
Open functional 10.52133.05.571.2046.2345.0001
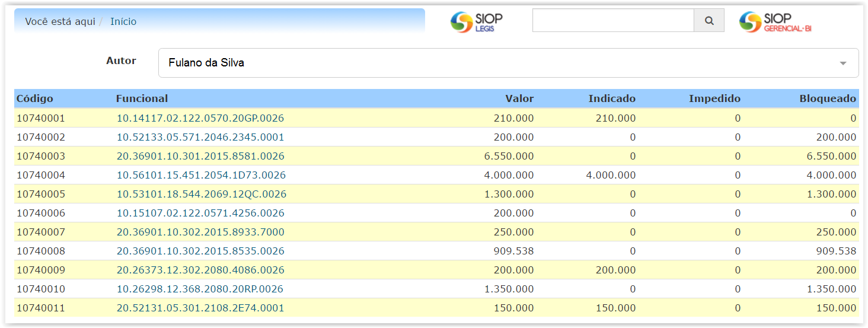point(200,137)
